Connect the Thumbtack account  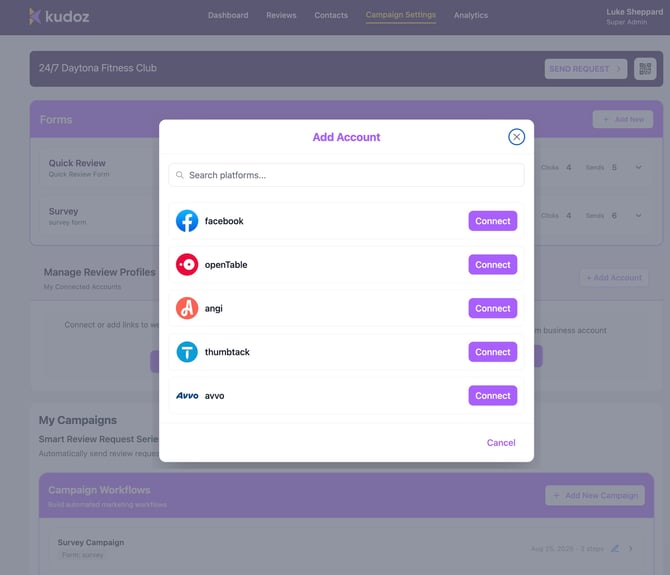coord(492,352)
